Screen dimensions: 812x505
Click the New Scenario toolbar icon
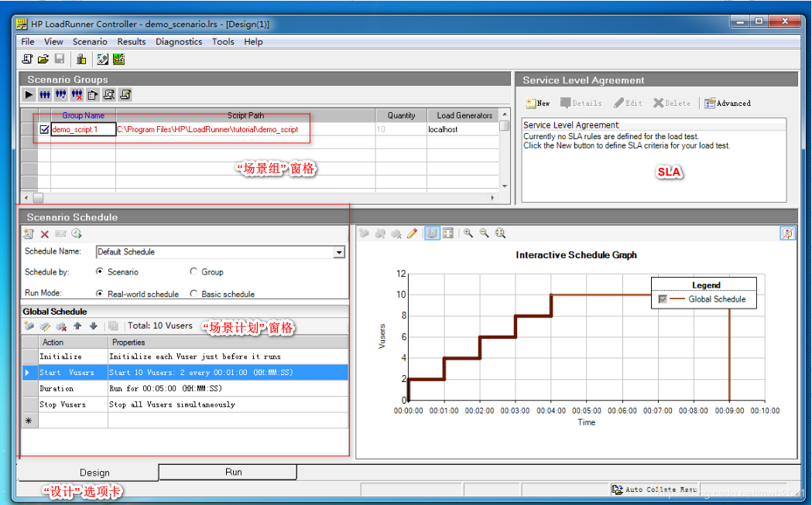pos(27,60)
